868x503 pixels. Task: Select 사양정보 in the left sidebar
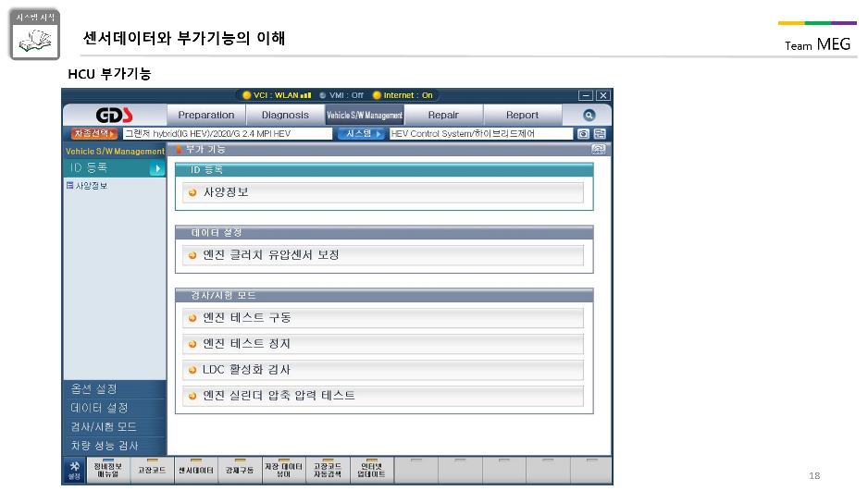pos(88,185)
